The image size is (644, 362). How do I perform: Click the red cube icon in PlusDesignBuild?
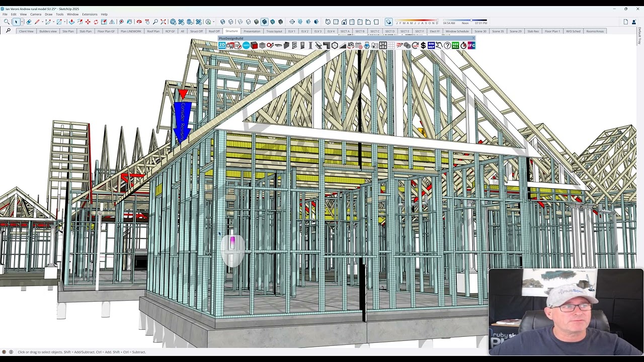coord(254,45)
